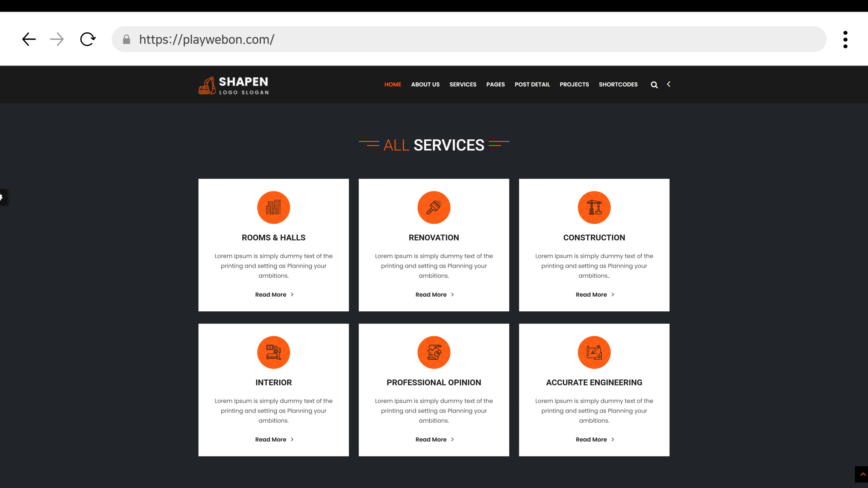This screenshot has width=868, height=488.
Task: Expand the side panel chevron next to search
Action: point(668,84)
